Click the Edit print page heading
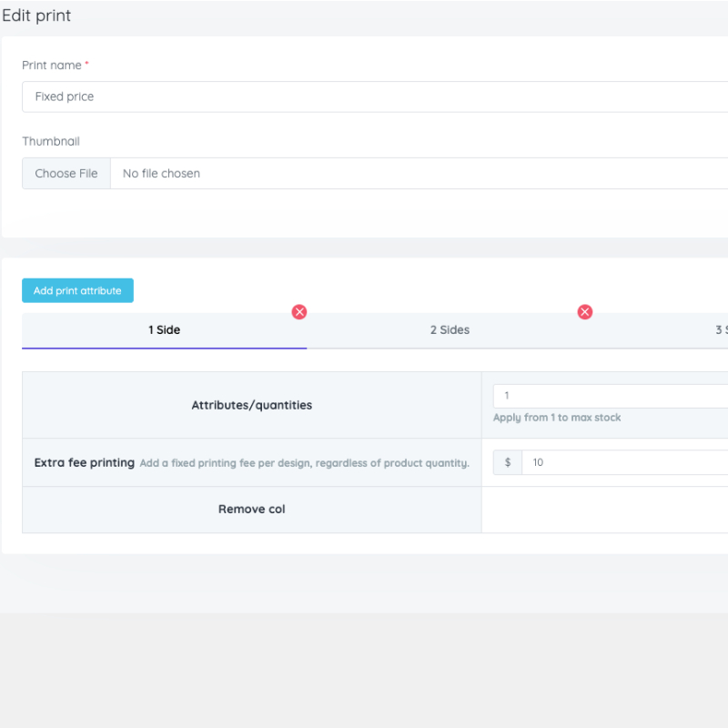 point(36,15)
